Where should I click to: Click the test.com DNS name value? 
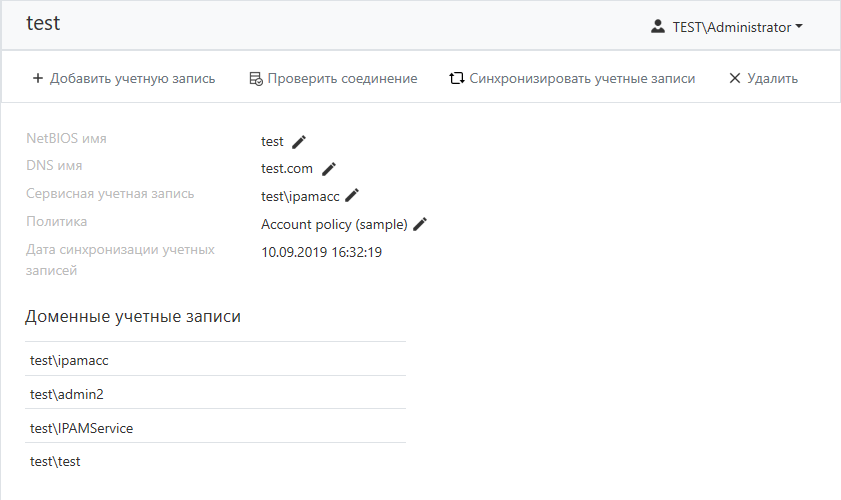click(287, 169)
